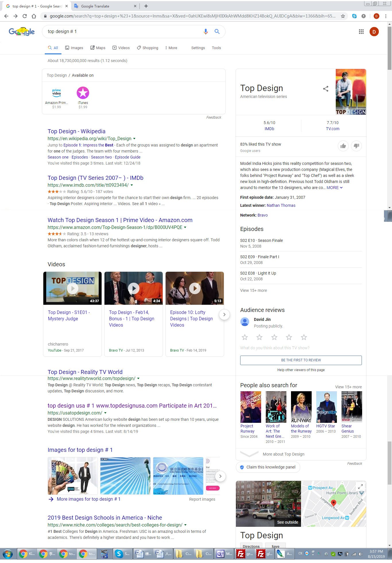Play the Top Design S1E01 video thumbnail
Screen dimensions: 392x563
(72, 288)
